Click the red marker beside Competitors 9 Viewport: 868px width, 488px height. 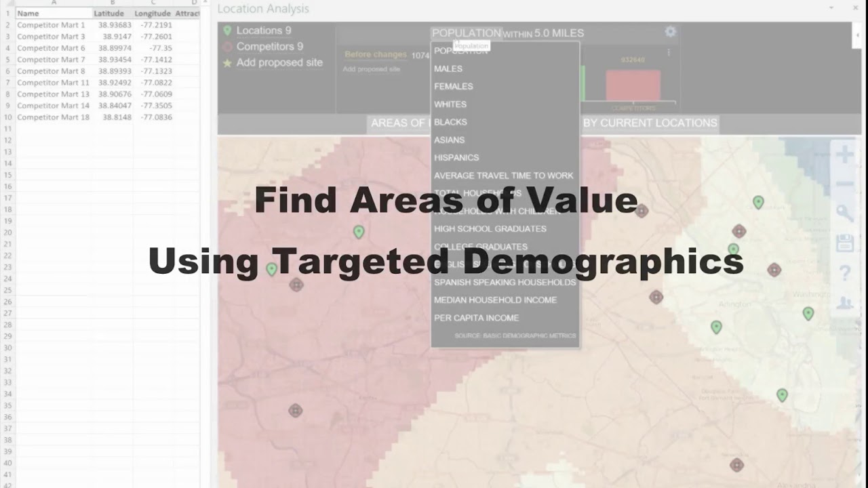227,47
